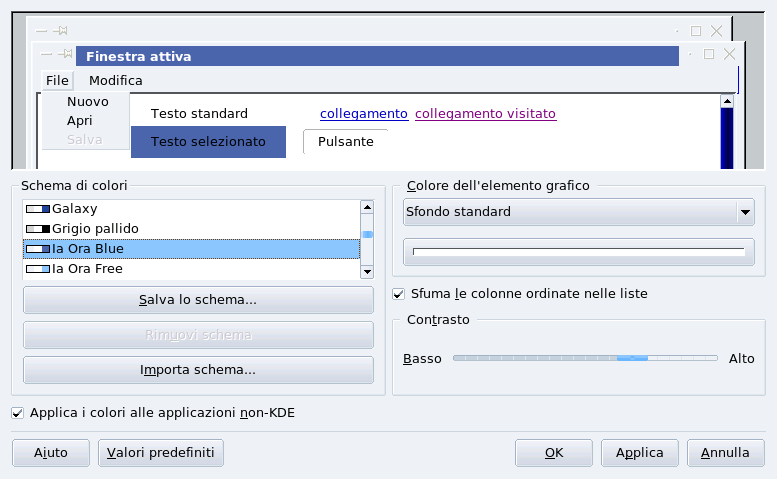Image resolution: width=777 pixels, height=479 pixels.
Task: Click the Galaxy scheme color preview icon
Action: click(x=38, y=208)
